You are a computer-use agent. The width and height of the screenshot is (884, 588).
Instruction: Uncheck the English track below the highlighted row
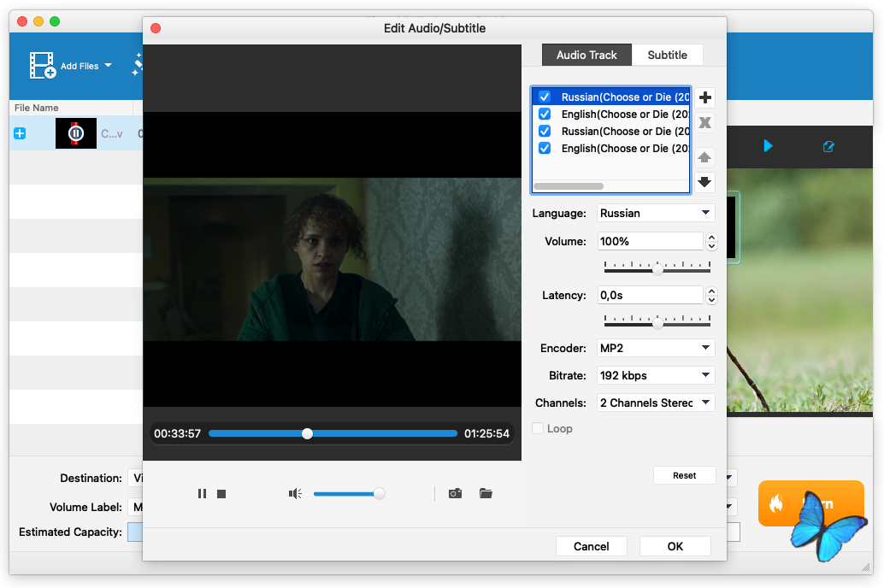pyautogui.click(x=545, y=114)
